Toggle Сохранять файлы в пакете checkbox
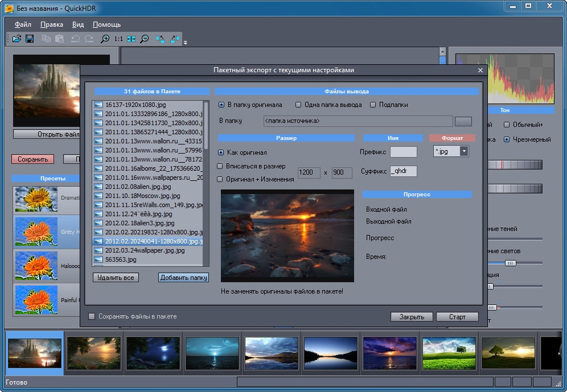Viewport: 567px width, 392px height. coord(92,316)
